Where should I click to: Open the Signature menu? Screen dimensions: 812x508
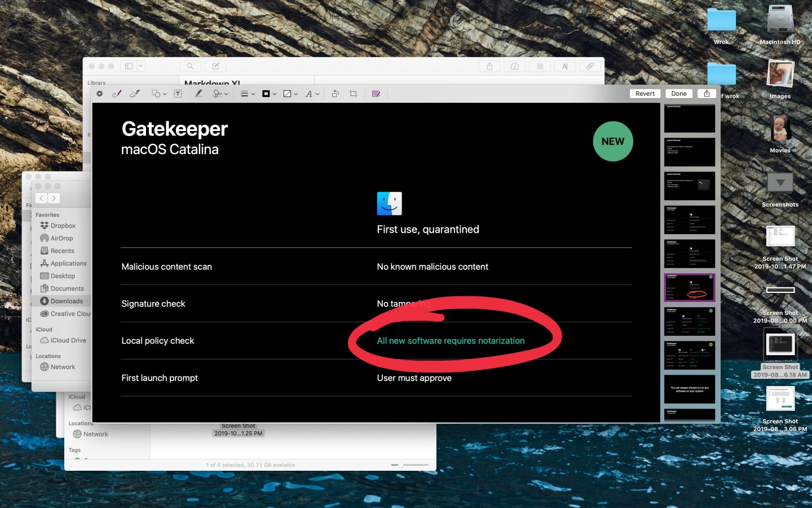click(220, 93)
